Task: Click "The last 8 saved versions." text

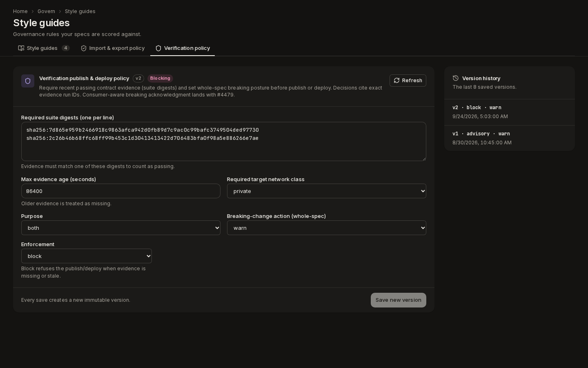Action: [484, 87]
